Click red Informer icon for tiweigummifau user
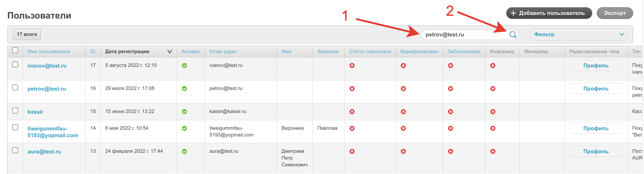Screen dimensions: 644x174 pyautogui.click(x=493, y=128)
